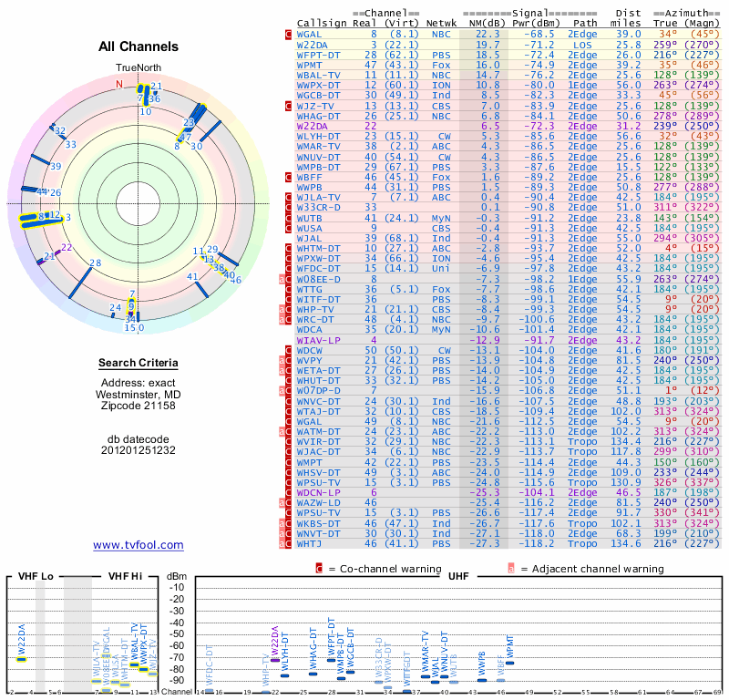This screenshot has width=729, height=700.
Task: Click the red co-channel warning legend icon
Action: point(319,568)
